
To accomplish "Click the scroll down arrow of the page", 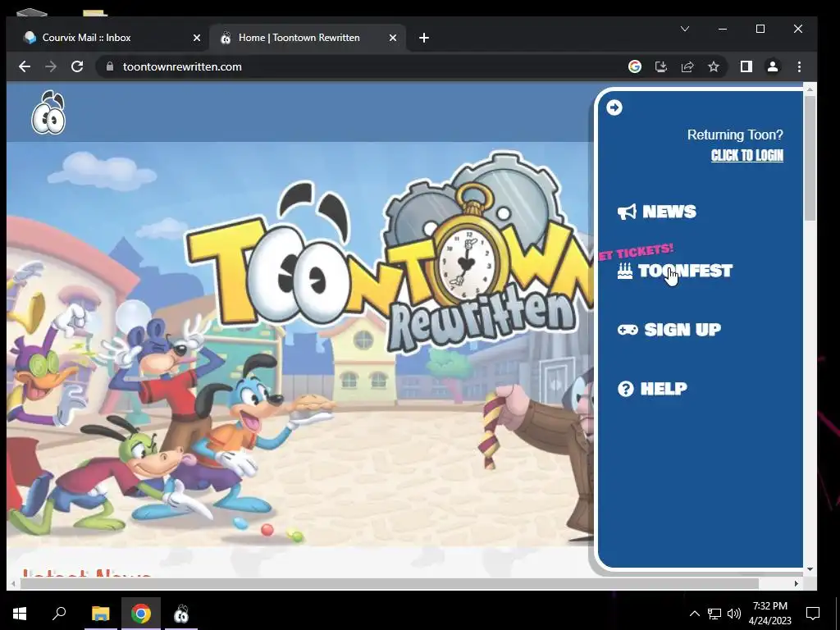I will pos(810,569).
